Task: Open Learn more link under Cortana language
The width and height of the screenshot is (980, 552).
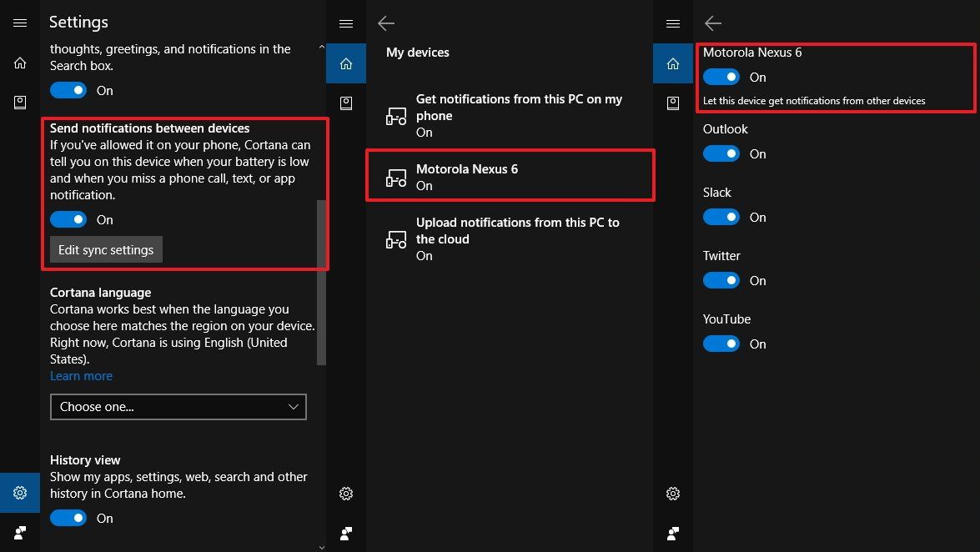Action: [x=81, y=376]
